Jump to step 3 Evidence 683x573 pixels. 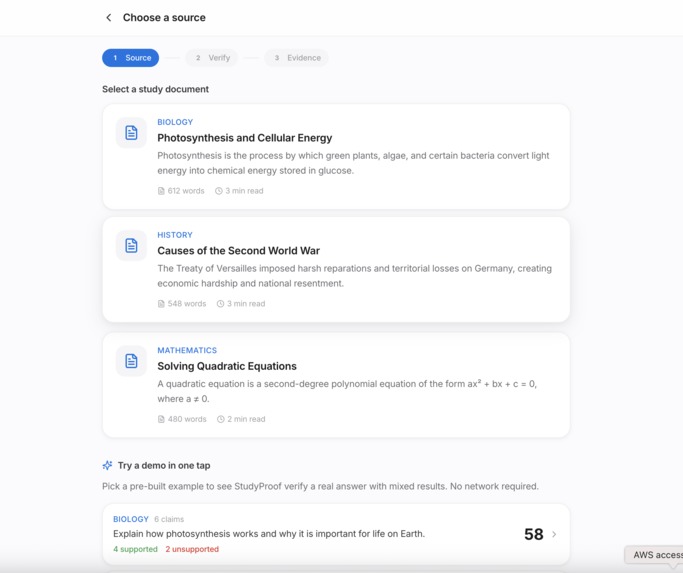click(x=297, y=58)
